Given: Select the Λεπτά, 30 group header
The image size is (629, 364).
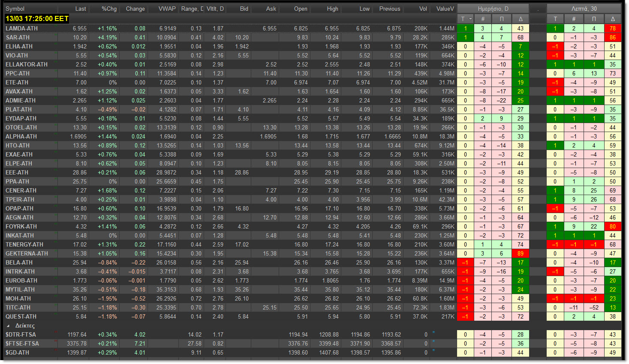Looking at the screenshot, I should coord(584,9).
